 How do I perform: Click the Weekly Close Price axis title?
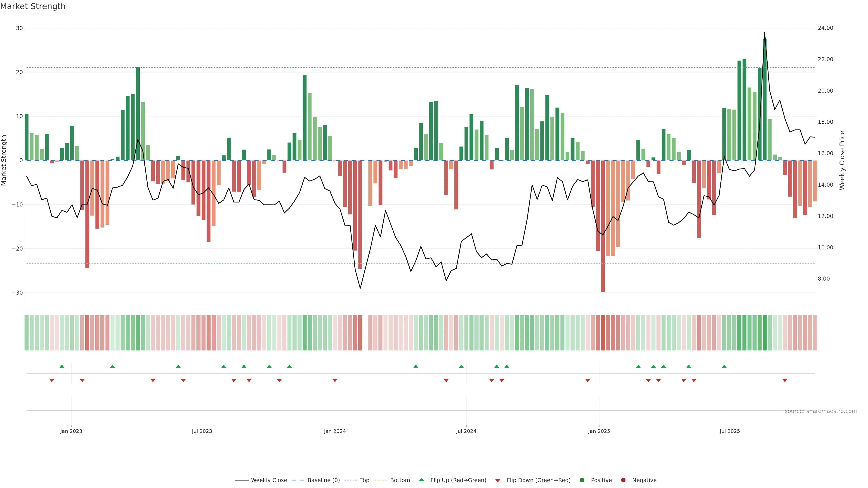842,160
